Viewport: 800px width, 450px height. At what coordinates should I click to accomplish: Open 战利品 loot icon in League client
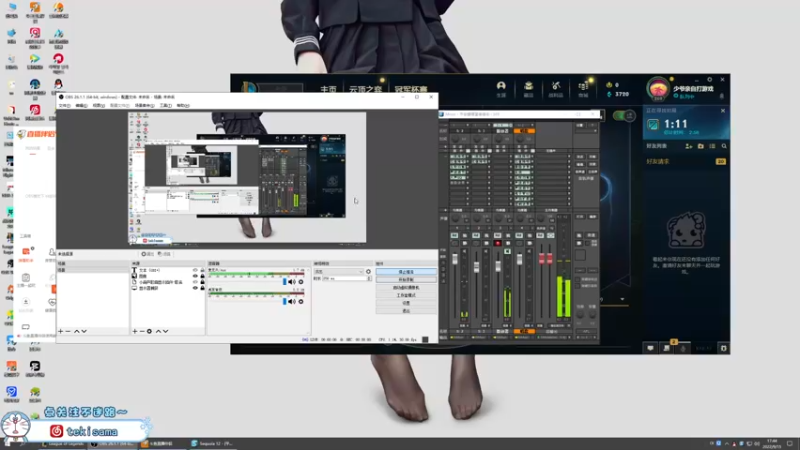pyautogui.click(x=556, y=89)
